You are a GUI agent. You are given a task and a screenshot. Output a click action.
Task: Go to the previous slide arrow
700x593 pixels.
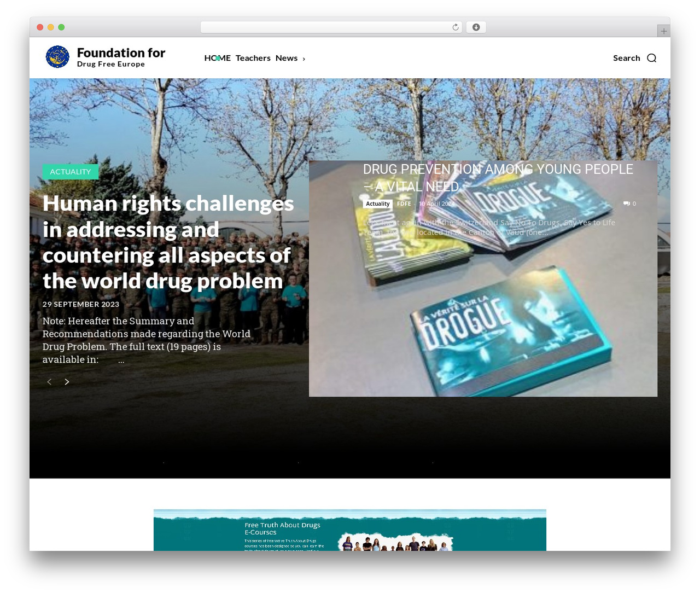click(49, 382)
